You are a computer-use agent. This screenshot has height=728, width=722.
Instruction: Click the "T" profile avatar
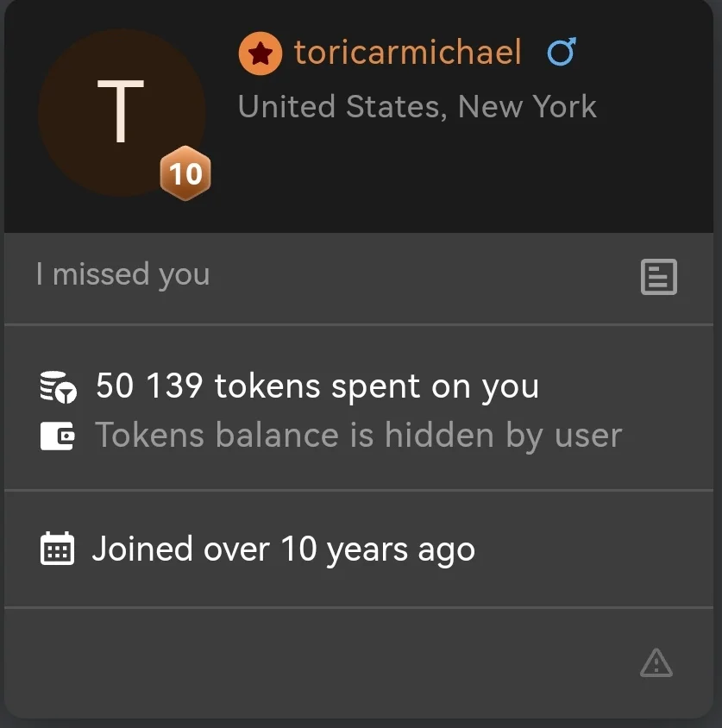tap(121, 112)
